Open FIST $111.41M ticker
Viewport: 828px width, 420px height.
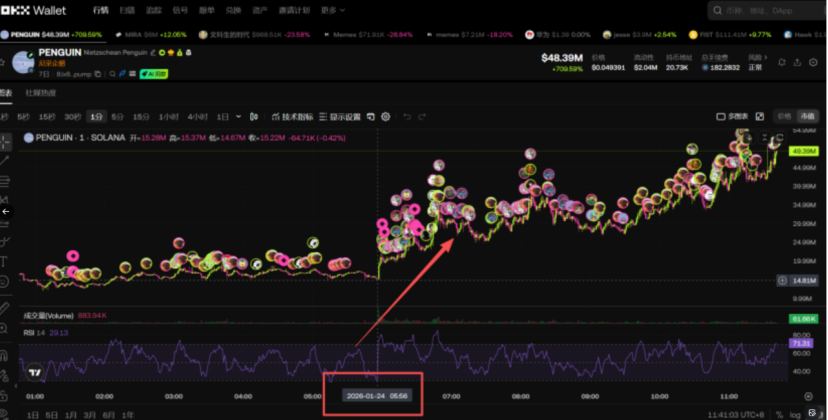point(730,35)
